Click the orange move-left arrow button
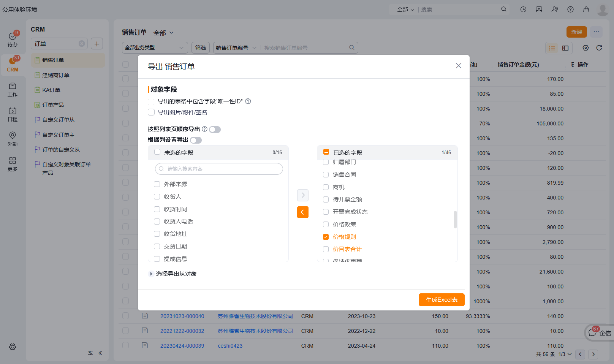 pyautogui.click(x=302, y=212)
